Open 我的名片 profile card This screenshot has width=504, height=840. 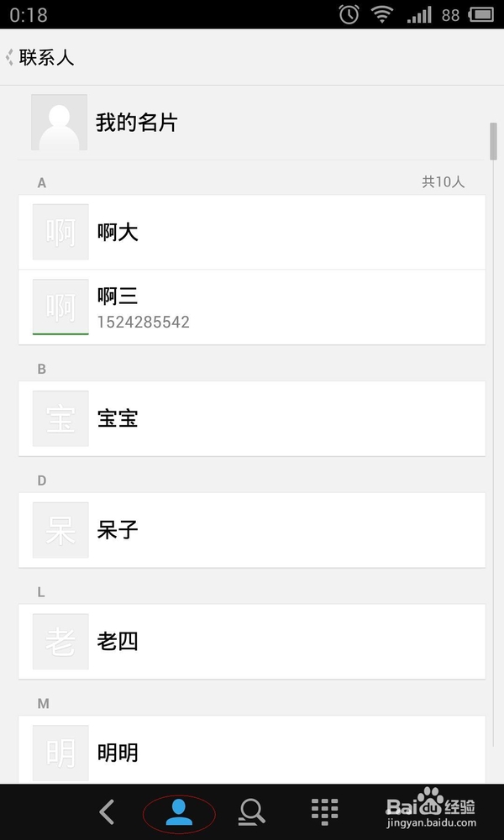tap(252, 123)
